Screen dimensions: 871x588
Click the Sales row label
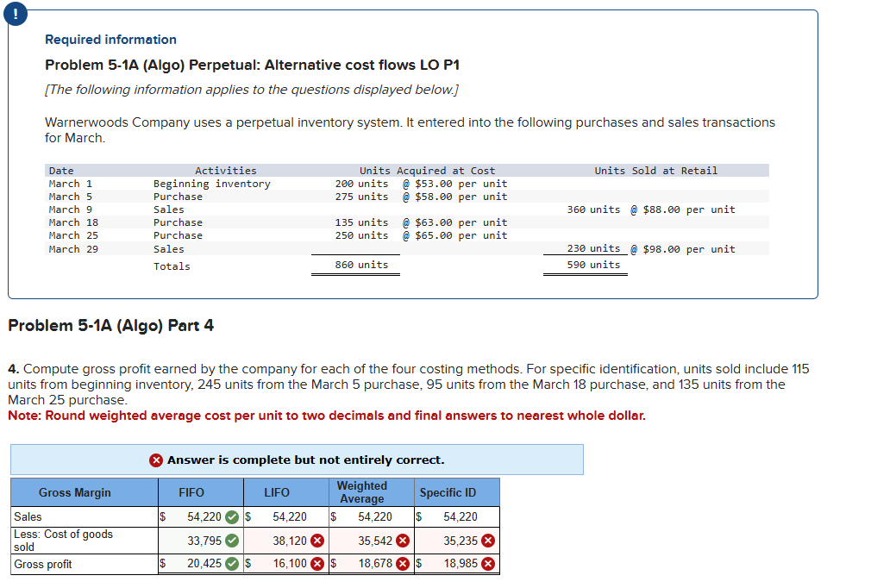click(x=28, y=517)
